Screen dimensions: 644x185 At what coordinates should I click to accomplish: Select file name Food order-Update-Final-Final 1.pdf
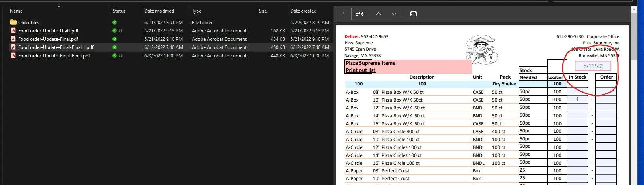click(x=56, y=47)
